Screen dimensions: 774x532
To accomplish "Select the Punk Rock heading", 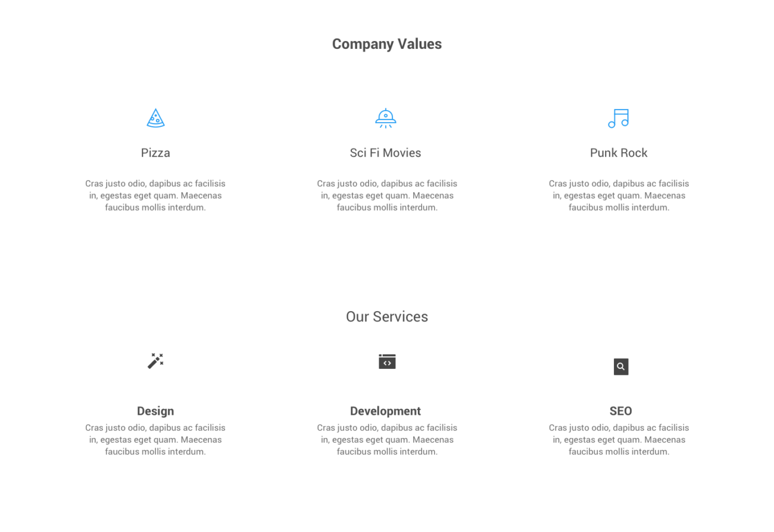I will pos(619,152).
